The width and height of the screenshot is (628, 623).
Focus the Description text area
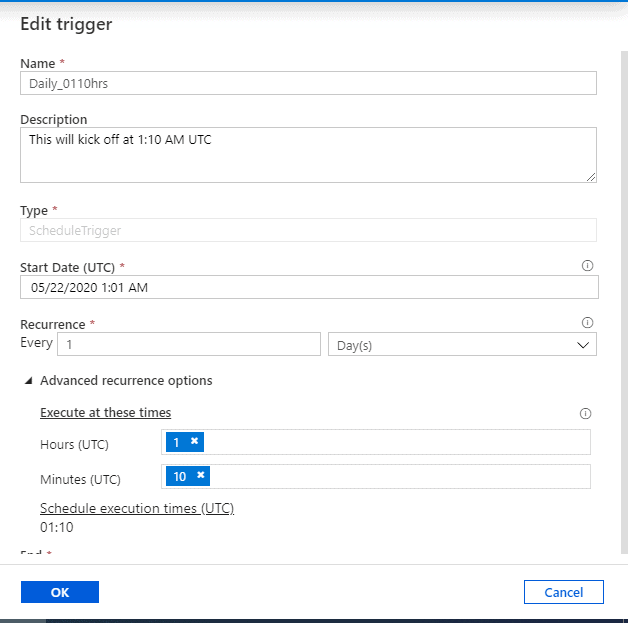click(x=308, y=155)
